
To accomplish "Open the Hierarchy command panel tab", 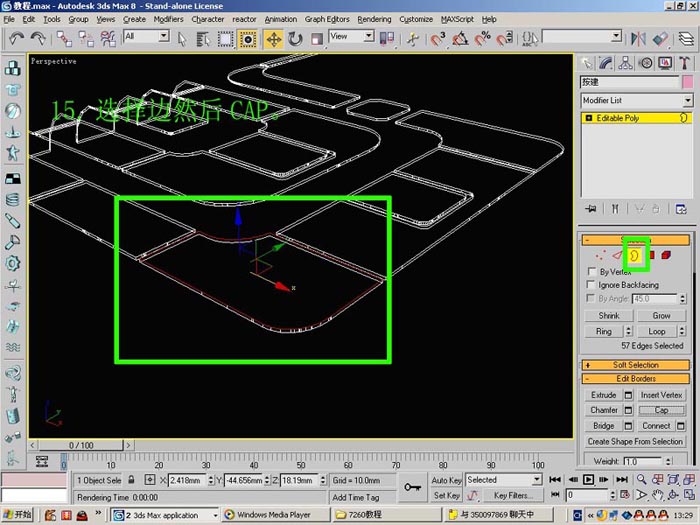I will point(625,63).
